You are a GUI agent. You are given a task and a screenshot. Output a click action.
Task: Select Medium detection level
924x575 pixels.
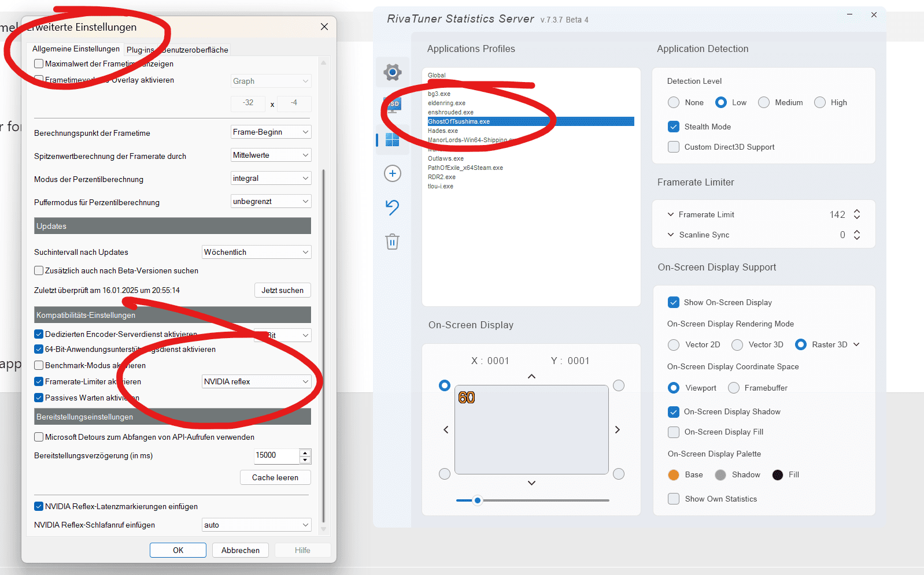click(764, 102)
